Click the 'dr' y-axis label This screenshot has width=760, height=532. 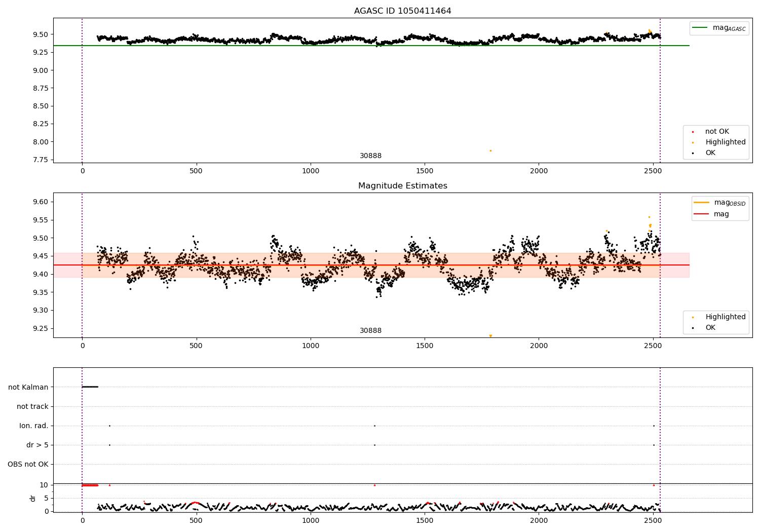pyautogui.click(x=33, y=498)
